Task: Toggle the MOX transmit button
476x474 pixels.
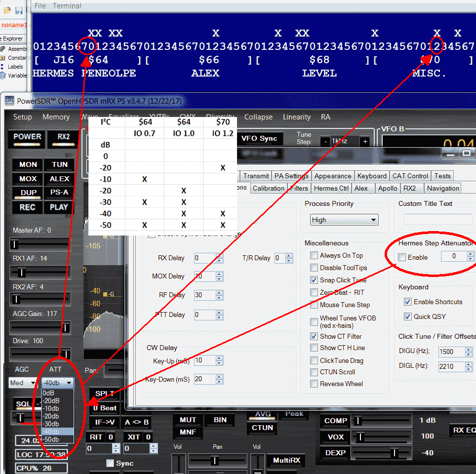Action: (x=28, y=179)
